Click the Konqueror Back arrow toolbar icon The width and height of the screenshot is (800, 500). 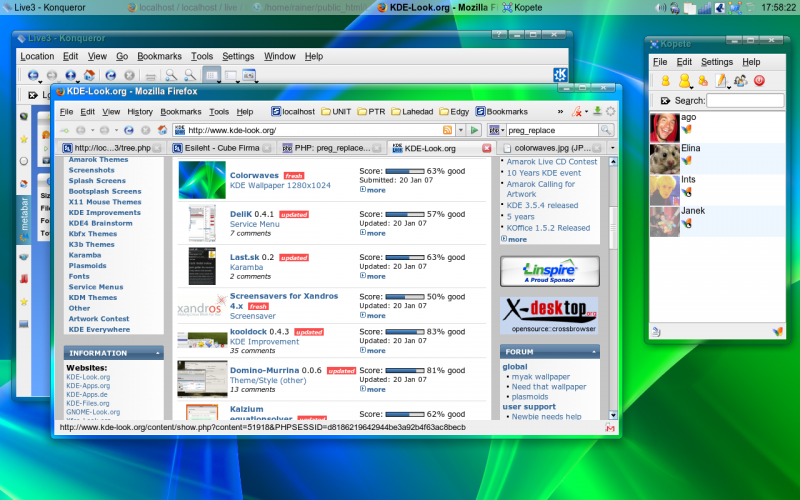click(x=33, y=75)
